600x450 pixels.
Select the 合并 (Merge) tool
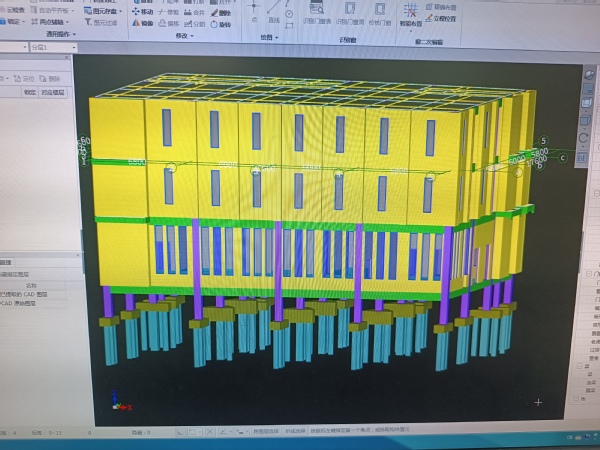click(x=196, y=12)
